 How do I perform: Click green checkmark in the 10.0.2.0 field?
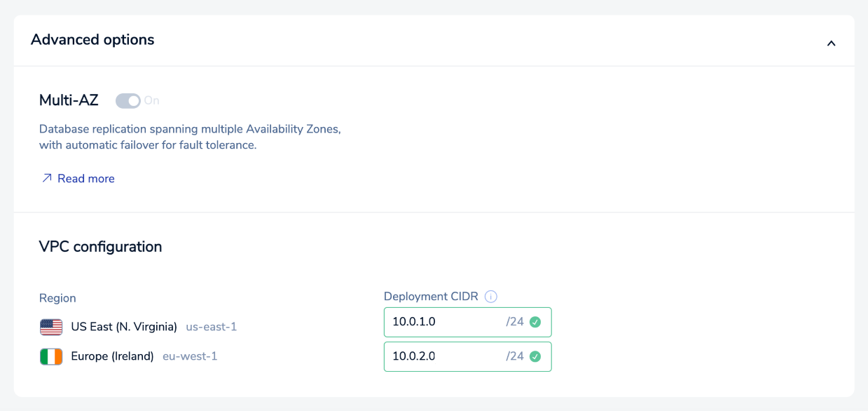(535, 356)
